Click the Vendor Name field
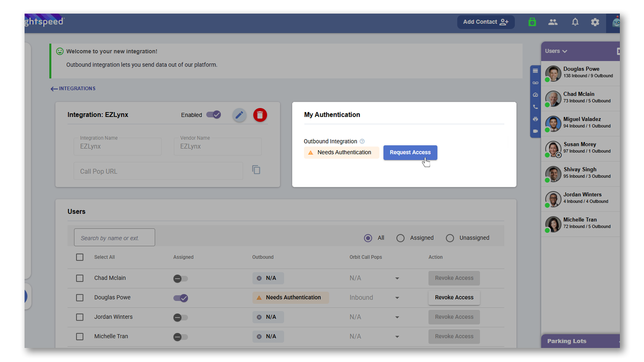 click(218, 146)
